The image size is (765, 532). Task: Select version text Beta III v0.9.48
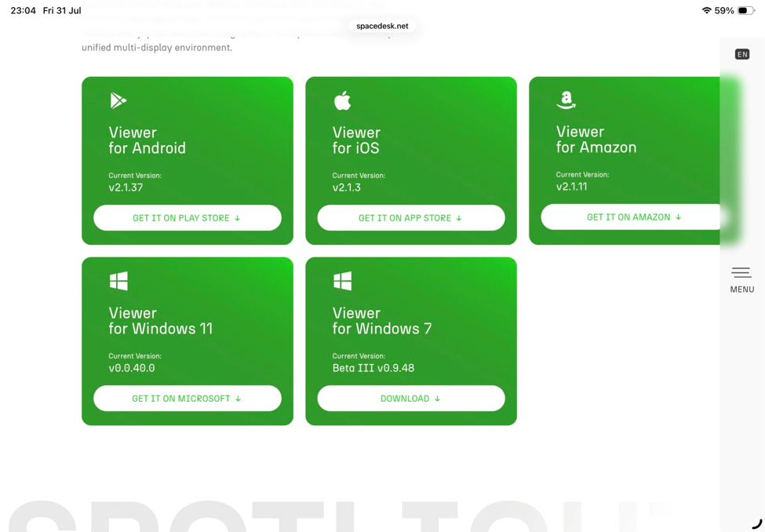373,367
